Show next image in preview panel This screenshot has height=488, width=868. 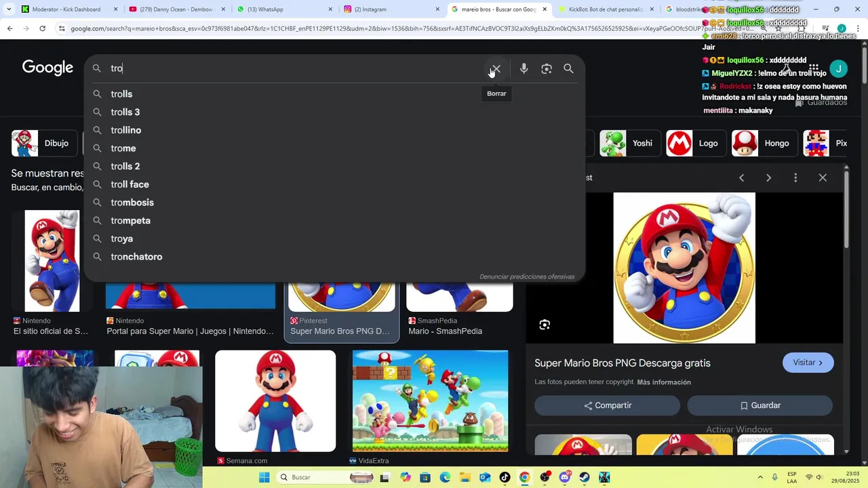click(x=768, y=178)
